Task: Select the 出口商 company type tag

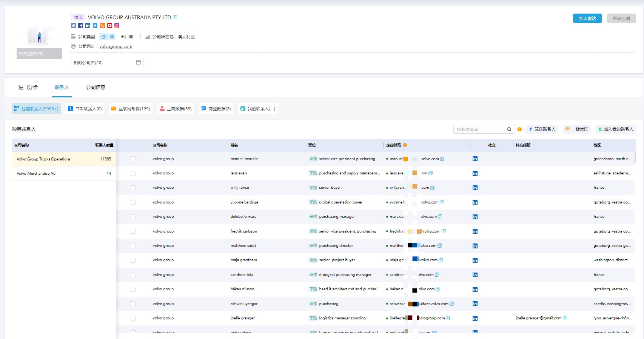Action: point(127,37)
